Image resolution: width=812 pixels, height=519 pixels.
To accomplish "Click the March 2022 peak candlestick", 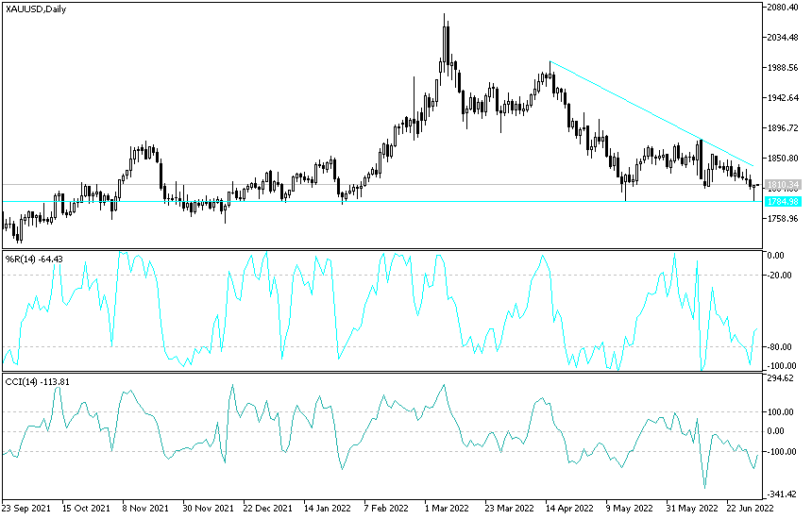I will 445,46.
